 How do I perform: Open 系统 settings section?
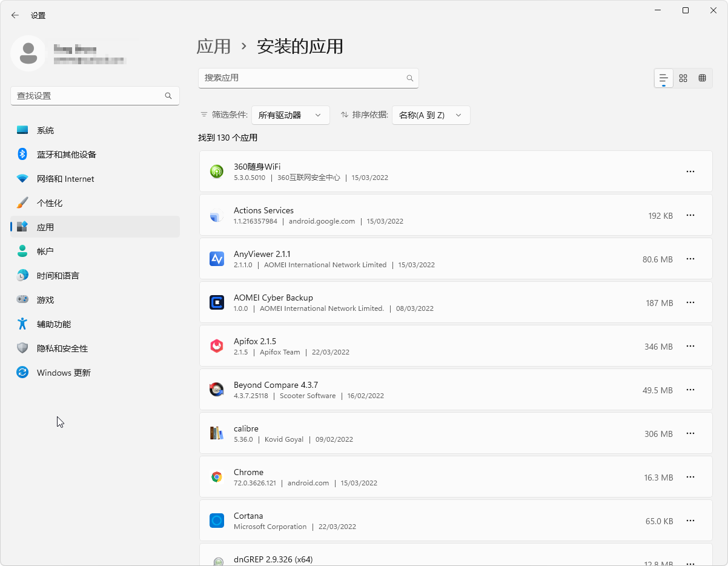click(x=95, y=130)
